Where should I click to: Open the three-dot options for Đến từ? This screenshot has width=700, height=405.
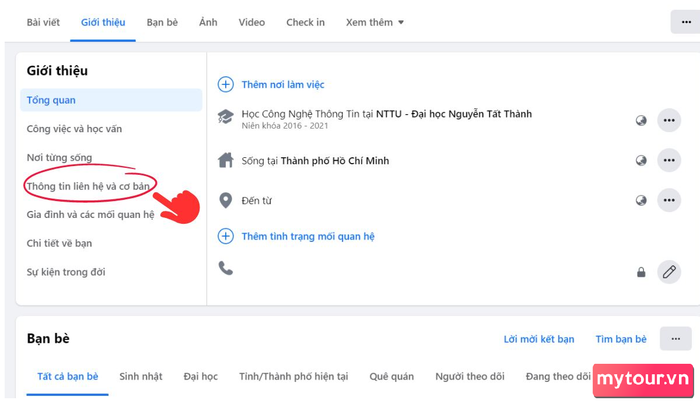pos(669,200)
